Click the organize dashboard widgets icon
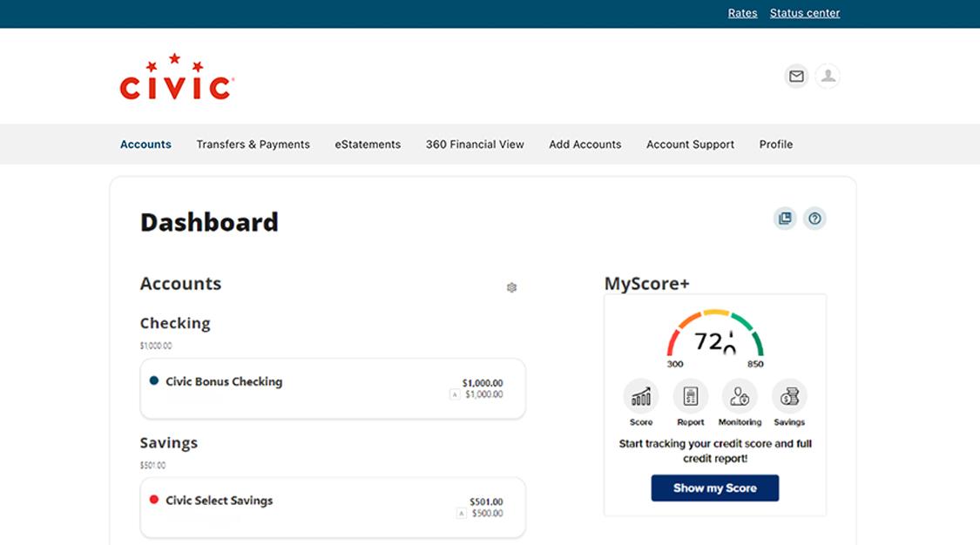Image resolution: width=980 pixels, height=545 pixels. click(785, 219)
